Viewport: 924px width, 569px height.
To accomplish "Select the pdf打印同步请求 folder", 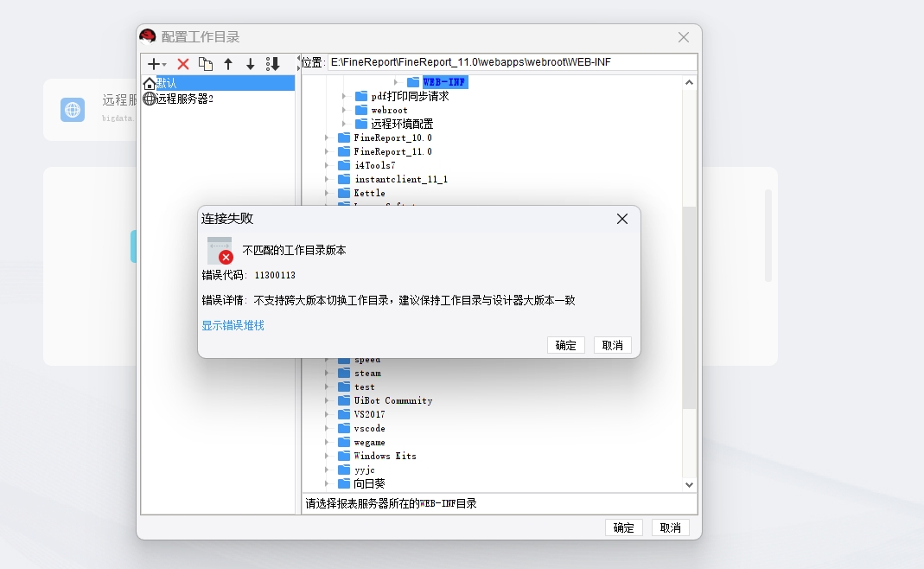I will [410, 96].
